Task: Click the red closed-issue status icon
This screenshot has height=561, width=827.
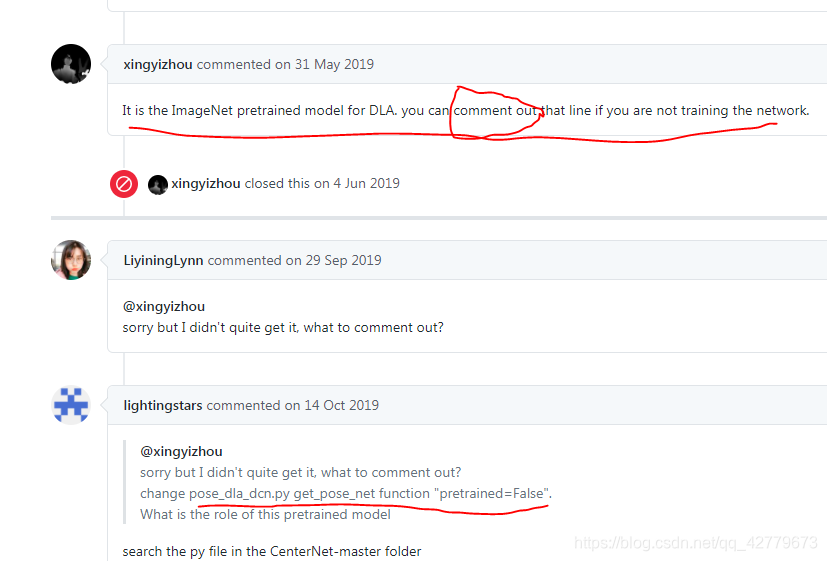Action: [x=124, y=184]
